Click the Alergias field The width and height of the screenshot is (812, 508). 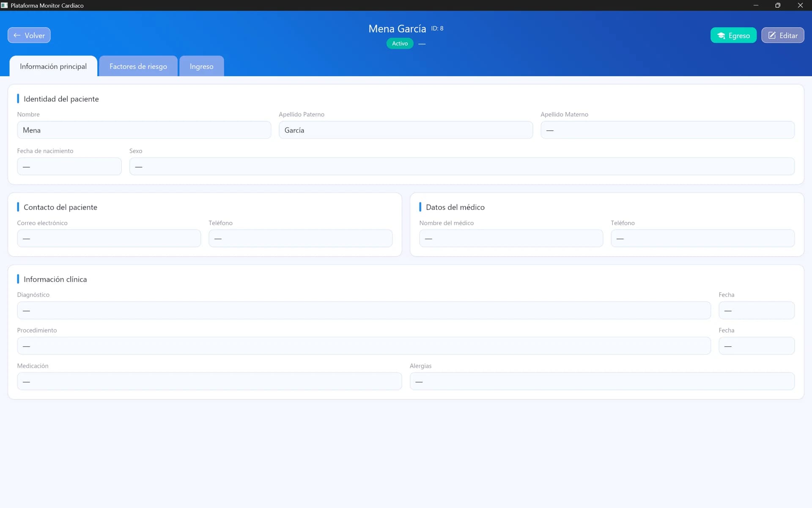[x=602, y=381]
